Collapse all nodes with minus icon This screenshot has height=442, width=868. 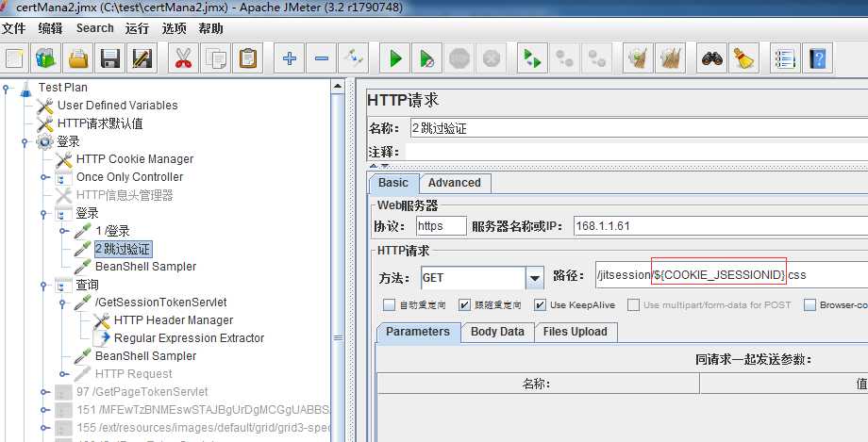pyautogui.click(x=321, y=58)
